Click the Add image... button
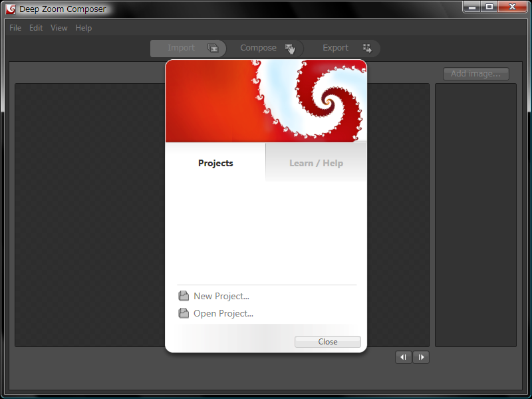This screenshot has width=532, height=399. [x=475, y=74]
